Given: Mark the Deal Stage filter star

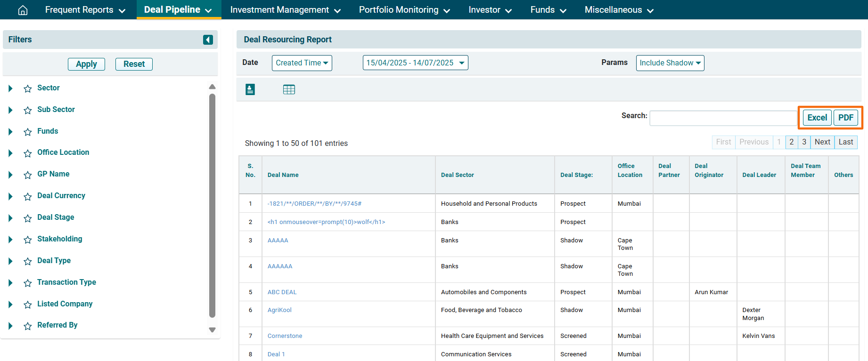Looking at the screenshot, I should (28, 218).
